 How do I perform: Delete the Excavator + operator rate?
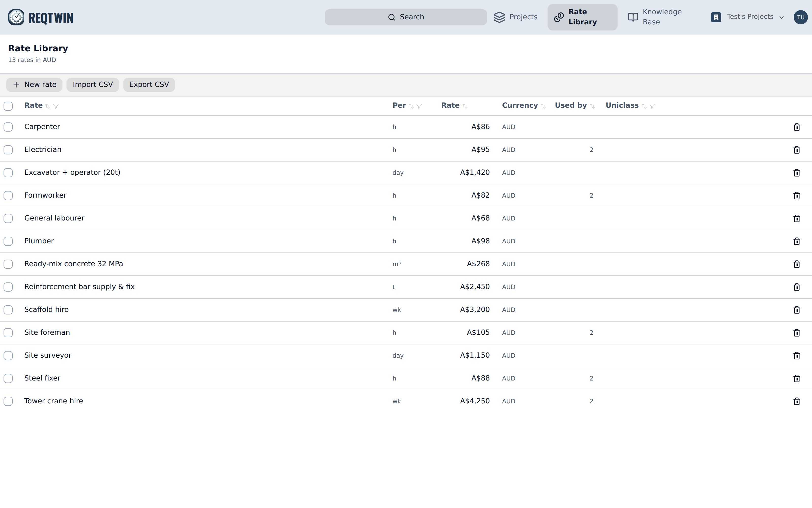coord(797,173)
